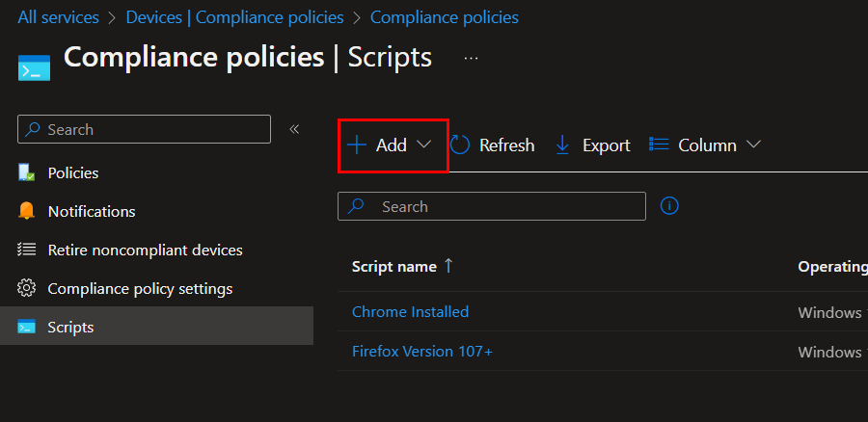Click the Compliance policy settings gear icon
This screenshot has width=868, height=422.
[x=27, y=288]
